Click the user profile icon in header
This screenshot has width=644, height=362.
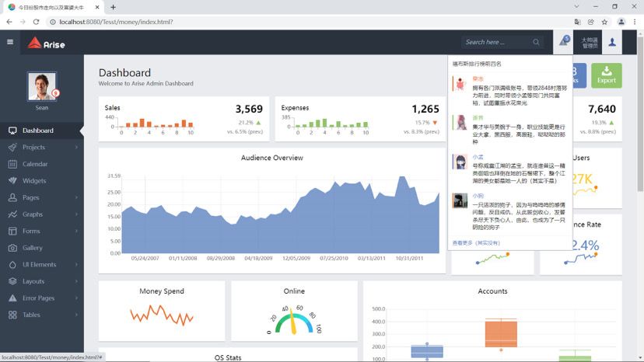click(x=612, y=42)
